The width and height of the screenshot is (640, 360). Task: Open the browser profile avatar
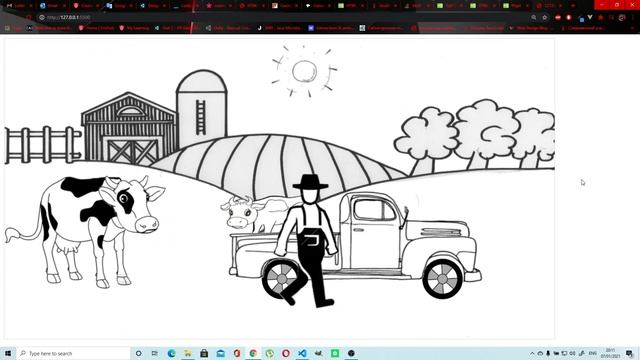(x=622, y=18)
